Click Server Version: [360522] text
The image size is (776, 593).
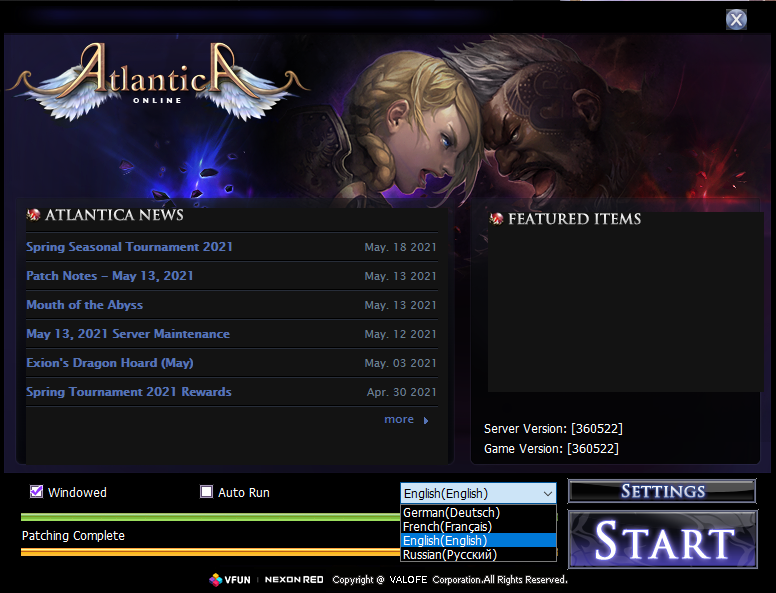click(553, 429)
